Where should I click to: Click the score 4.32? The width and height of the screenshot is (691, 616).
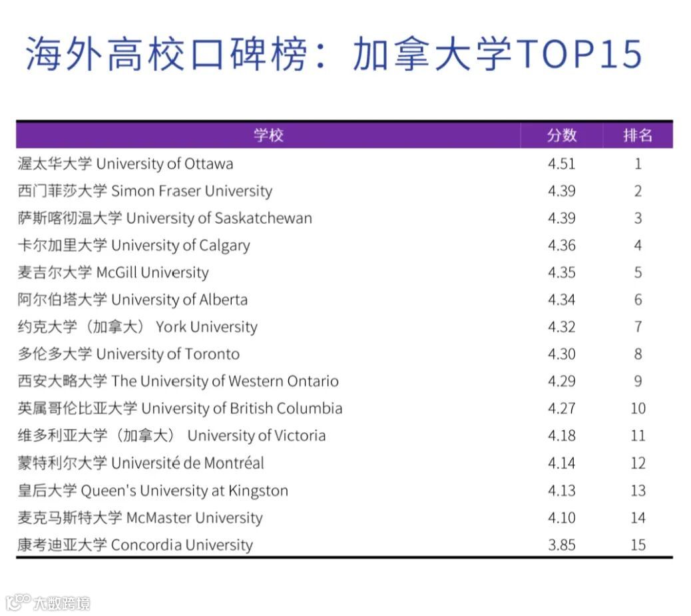click(562, 327)
